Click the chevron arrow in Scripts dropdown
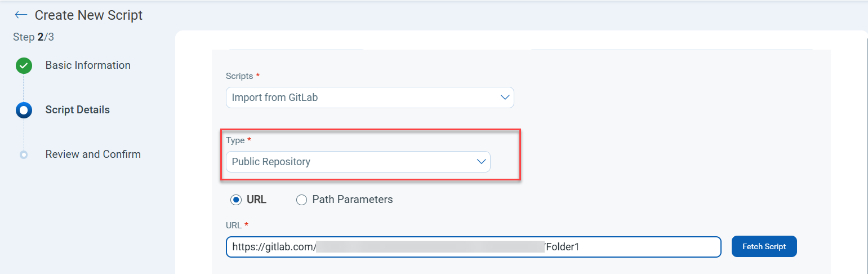The width and height of the screenshot is (868, 274). pos(505,98)
